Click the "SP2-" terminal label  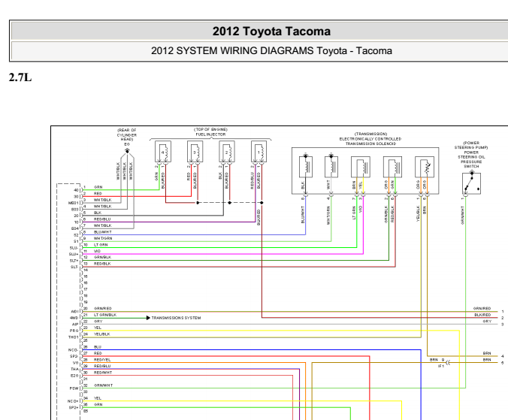[74, 357]
